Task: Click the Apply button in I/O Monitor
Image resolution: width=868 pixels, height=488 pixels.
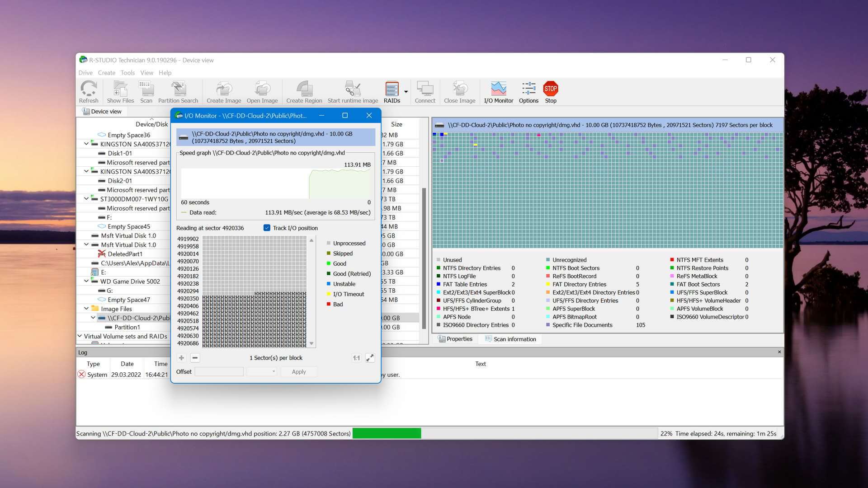Action: click(299, 371)
